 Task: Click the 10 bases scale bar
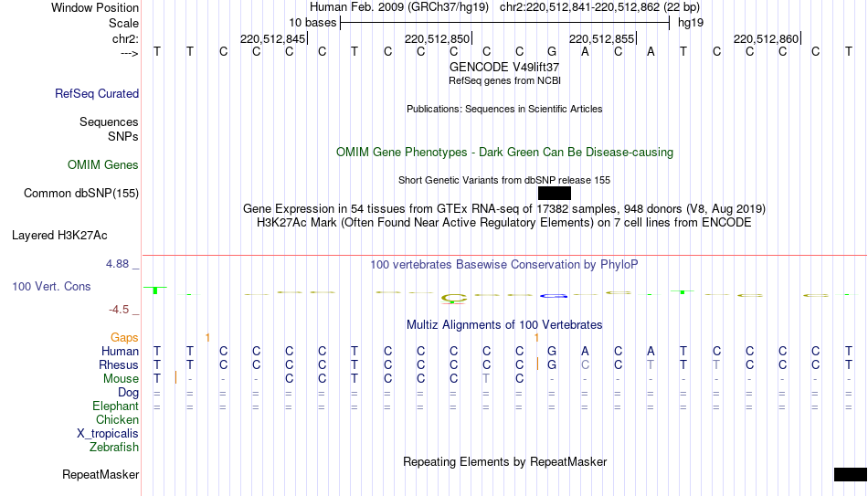[505, 23]
